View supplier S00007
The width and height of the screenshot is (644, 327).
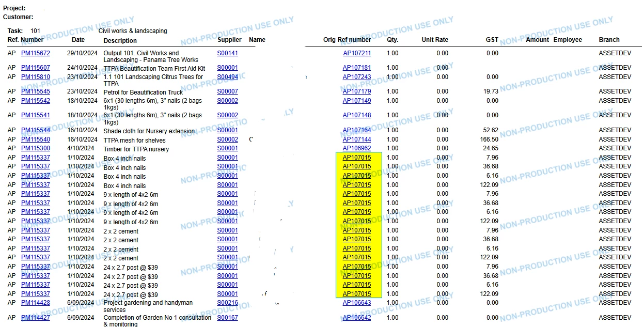coord(228,91)
